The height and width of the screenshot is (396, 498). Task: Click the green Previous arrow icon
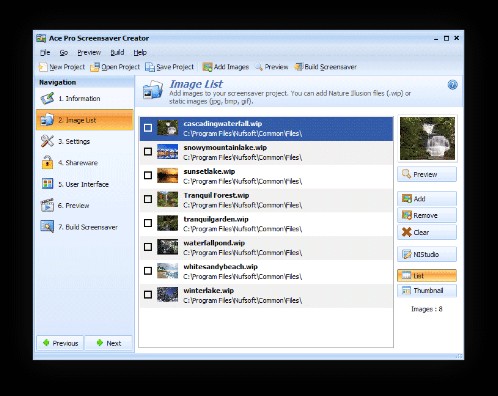(x=46, y=343)
